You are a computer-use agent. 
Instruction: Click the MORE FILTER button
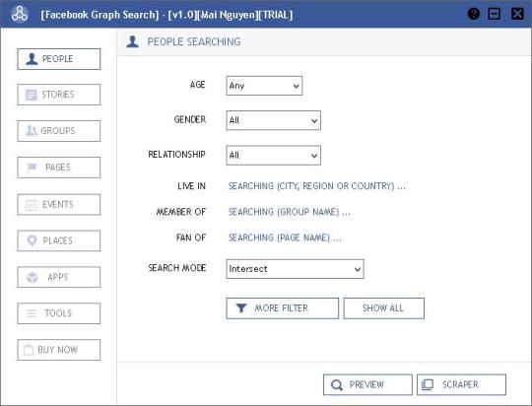[283, 308]
